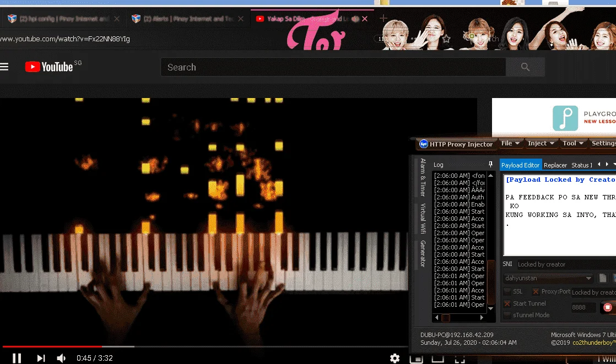Click the HTTP Proxy Injector logo icon
The width and height of the screenshot is (616, 364).
click(x=424, y=144)
